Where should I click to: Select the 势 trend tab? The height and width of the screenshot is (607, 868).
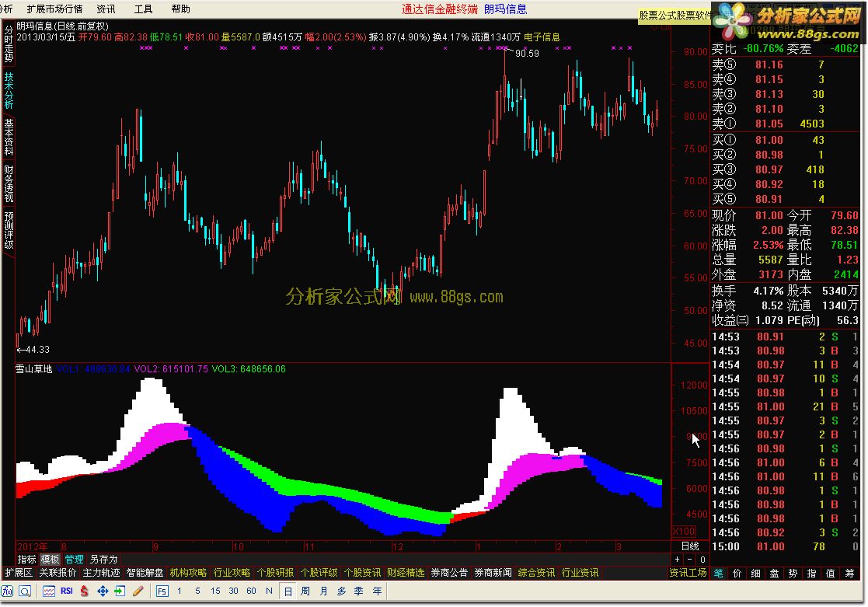(x=793, y=574)
